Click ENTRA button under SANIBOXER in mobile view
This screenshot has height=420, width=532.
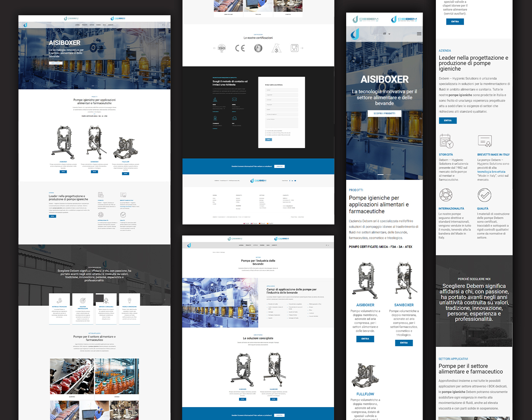[x=404, y=343]
